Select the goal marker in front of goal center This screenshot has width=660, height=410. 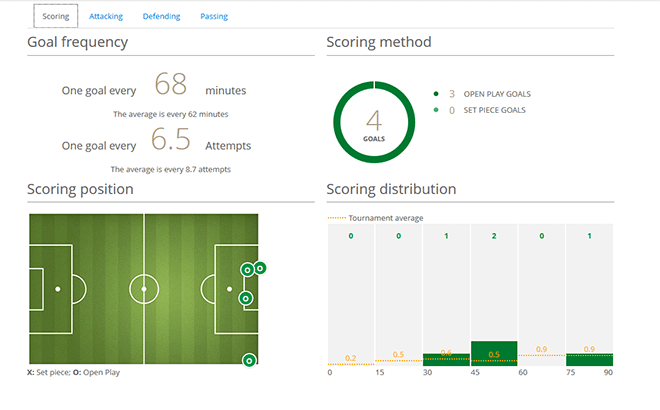click(x=246, y=298)
